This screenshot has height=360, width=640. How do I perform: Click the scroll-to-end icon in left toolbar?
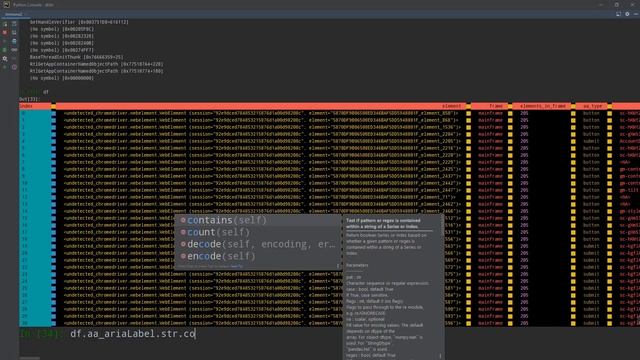14,32
